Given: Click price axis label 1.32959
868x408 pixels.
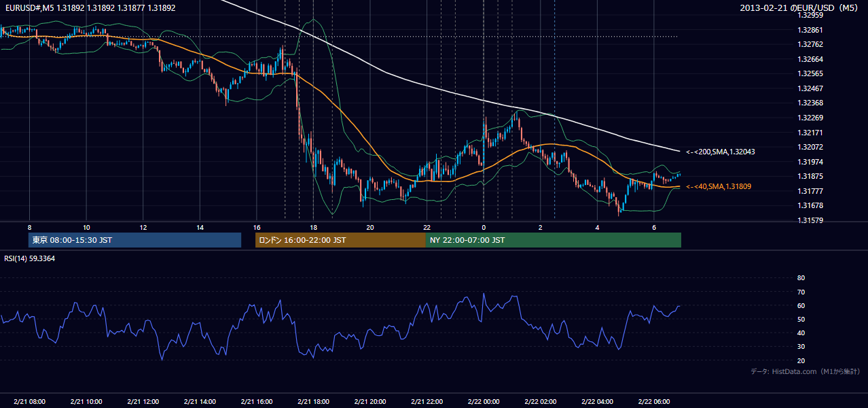Looking at the screenshot, I should [810, 14].
